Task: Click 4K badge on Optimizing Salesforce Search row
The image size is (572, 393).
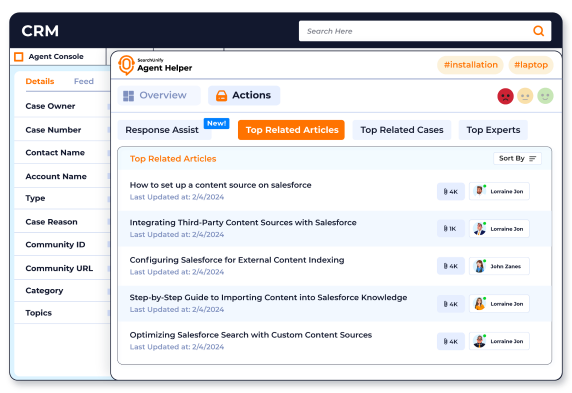Action: tap(451, 342)
